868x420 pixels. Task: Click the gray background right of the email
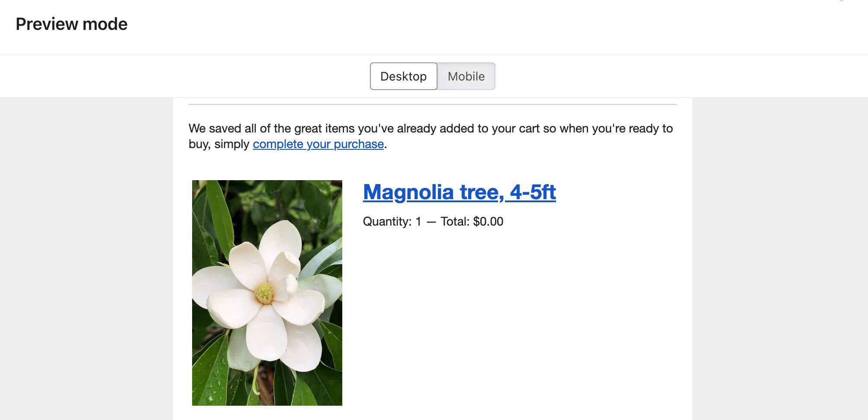[779, 260]
